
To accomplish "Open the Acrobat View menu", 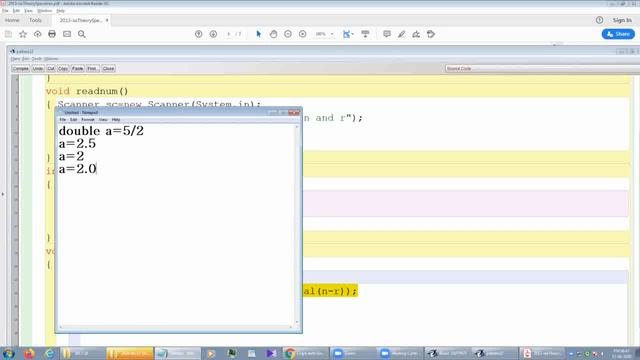I will pos(28,11).
